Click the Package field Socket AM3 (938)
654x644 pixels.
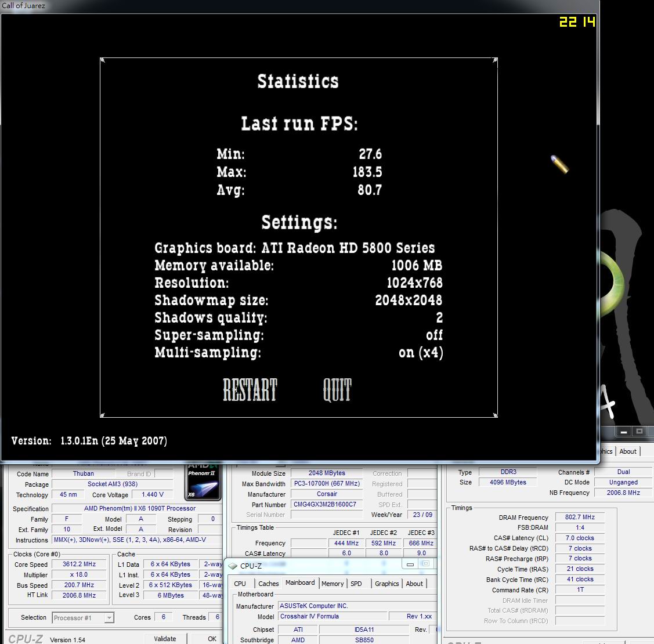coord(112,484)
